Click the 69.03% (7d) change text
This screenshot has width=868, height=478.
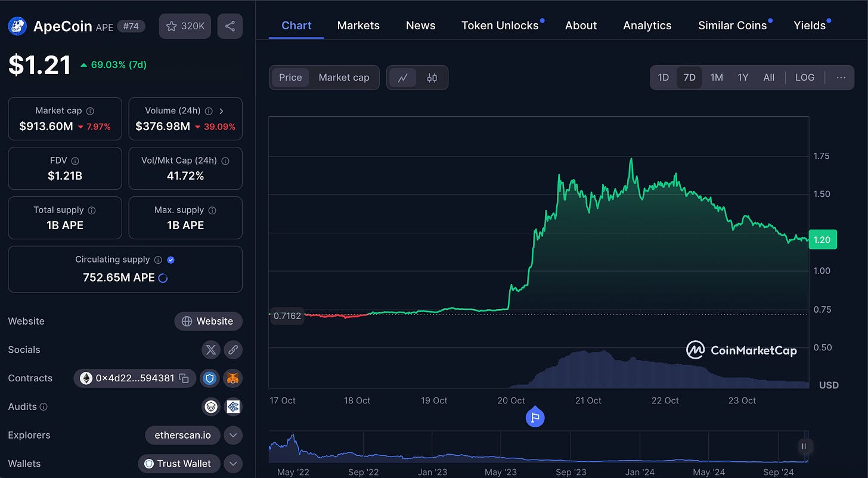point(119,64)
